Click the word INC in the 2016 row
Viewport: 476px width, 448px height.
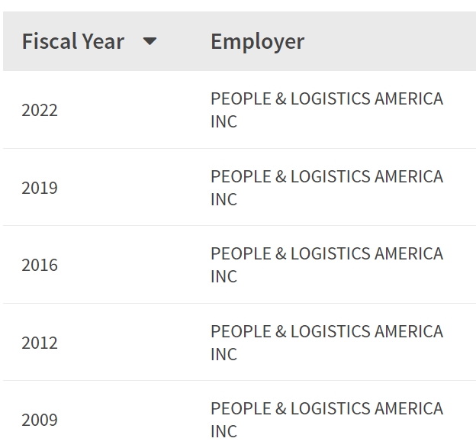pos(224,276)
